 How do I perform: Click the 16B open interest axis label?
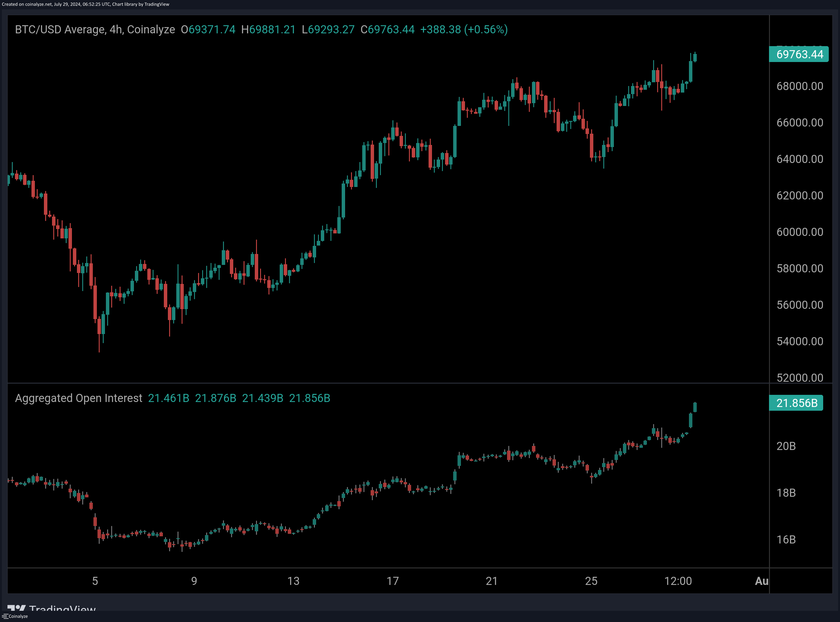(786, 539)
